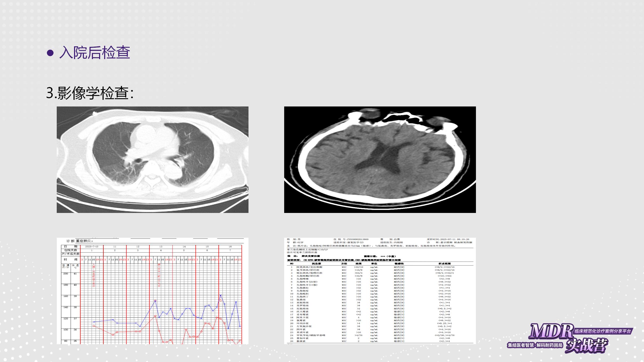
Task: Click the head CT scan image
Action: [380, 160]
